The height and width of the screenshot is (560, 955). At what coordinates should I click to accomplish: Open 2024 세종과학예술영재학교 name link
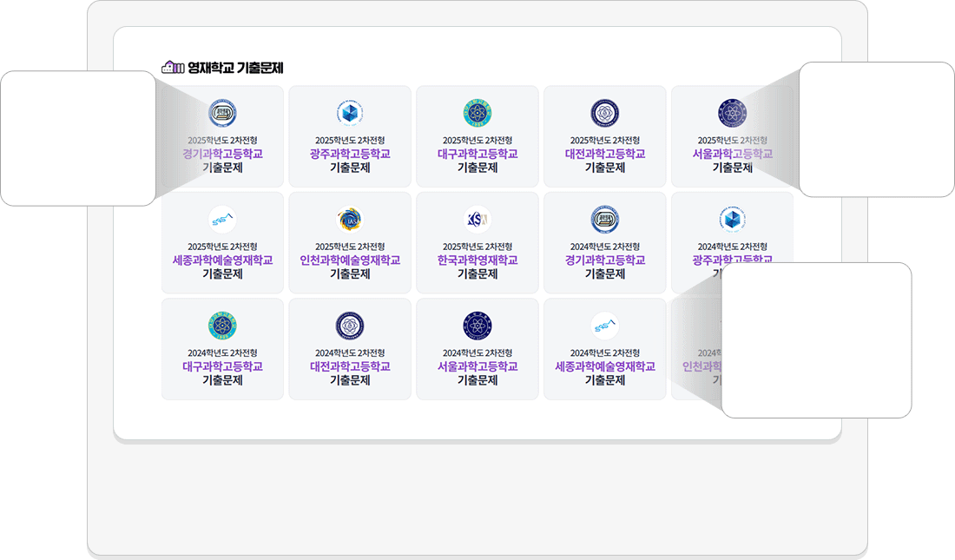[605, 366]
